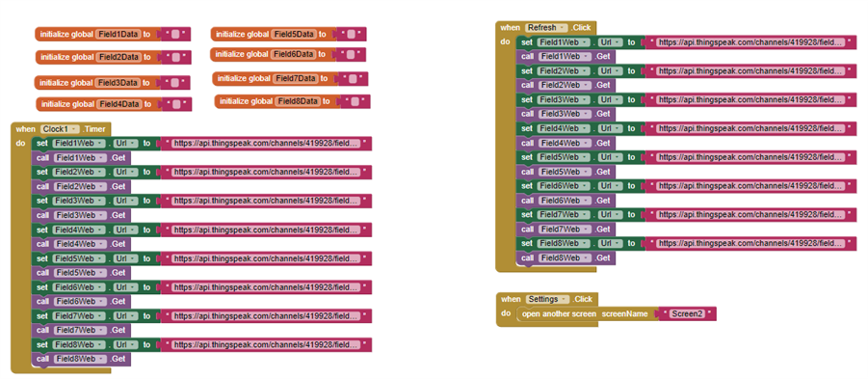
Task: Open Field8Web dropdown in Clock1.Timer set block
Action: 79,344
